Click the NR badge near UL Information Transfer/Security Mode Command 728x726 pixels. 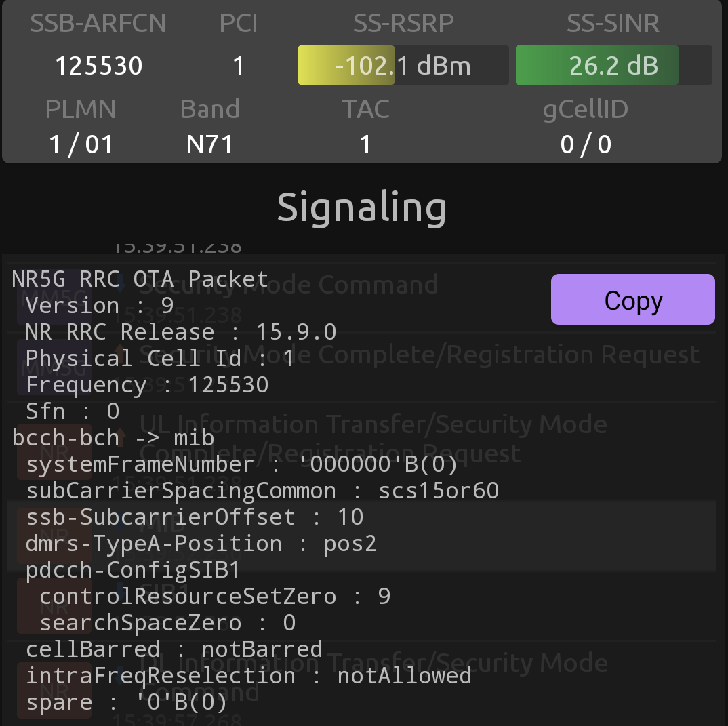pyautogui.click(x=53, y=689)
